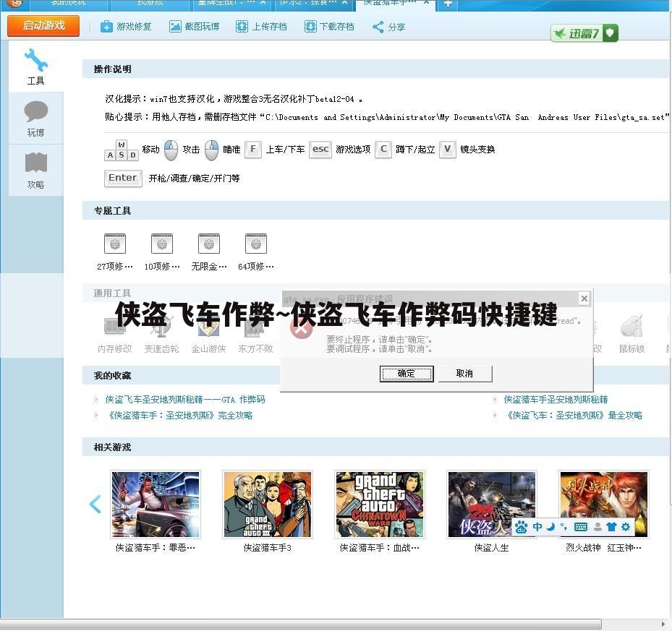Toggle the 中 Chinese input mode

537,527
